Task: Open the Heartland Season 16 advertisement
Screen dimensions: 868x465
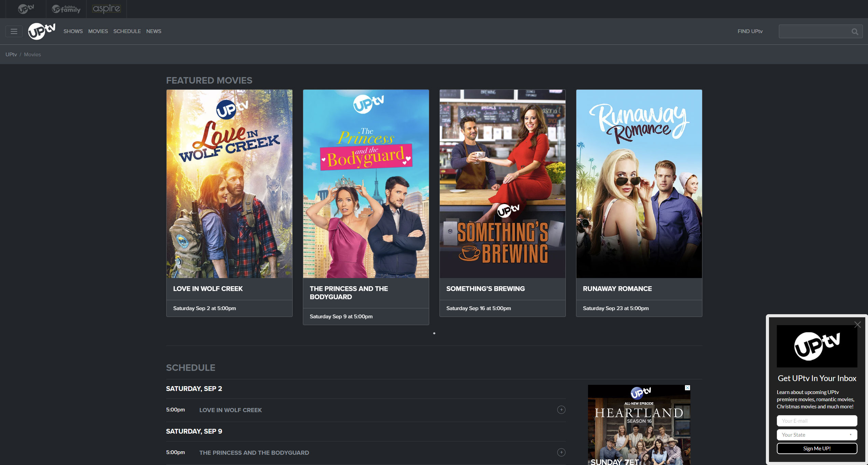Action: (x=639, y=425)
